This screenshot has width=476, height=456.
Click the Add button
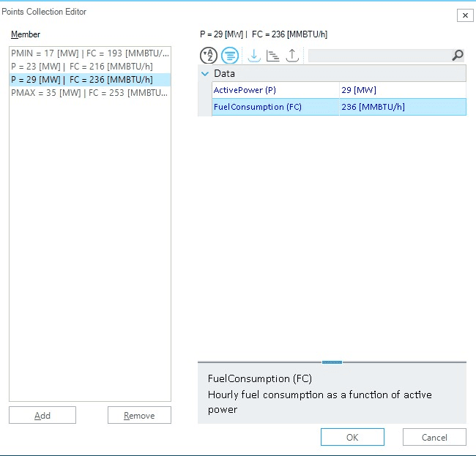(42, 415)
